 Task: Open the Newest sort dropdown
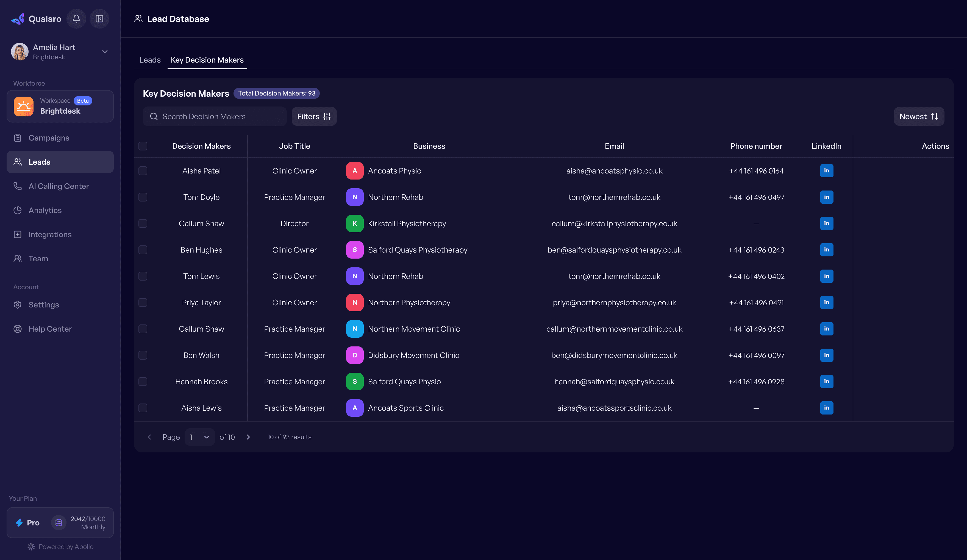pyautogui.click(x=919, y=117)
